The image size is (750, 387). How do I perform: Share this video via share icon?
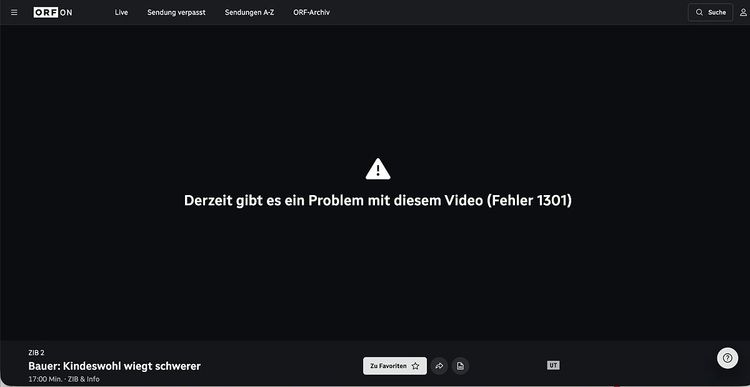tap(439, 366)
